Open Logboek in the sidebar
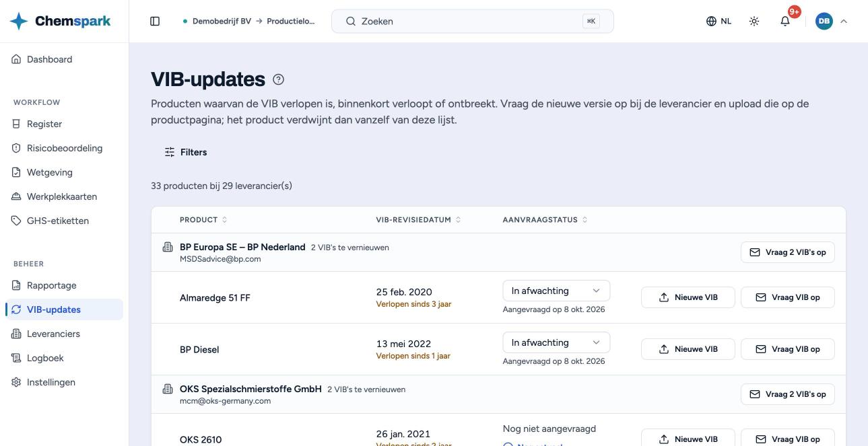The image size is (868, 446). (64, 358)
